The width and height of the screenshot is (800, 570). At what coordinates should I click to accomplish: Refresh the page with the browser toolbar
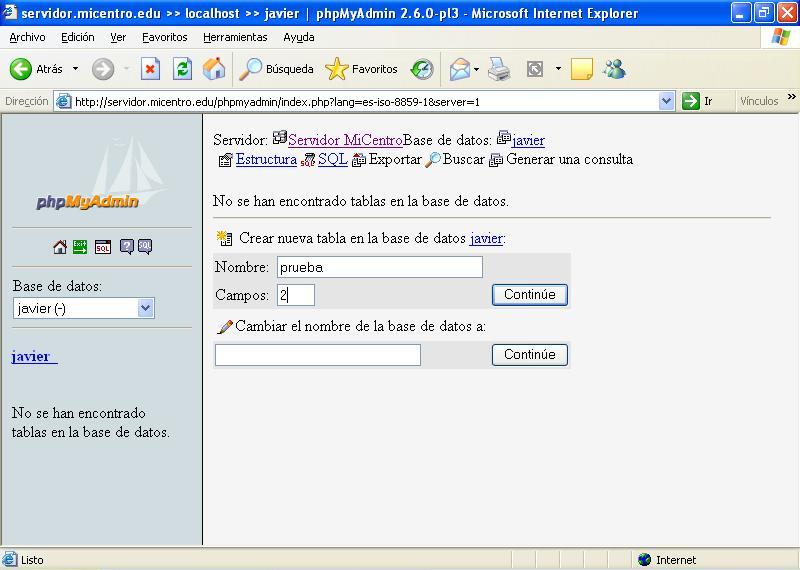(182, 69)
